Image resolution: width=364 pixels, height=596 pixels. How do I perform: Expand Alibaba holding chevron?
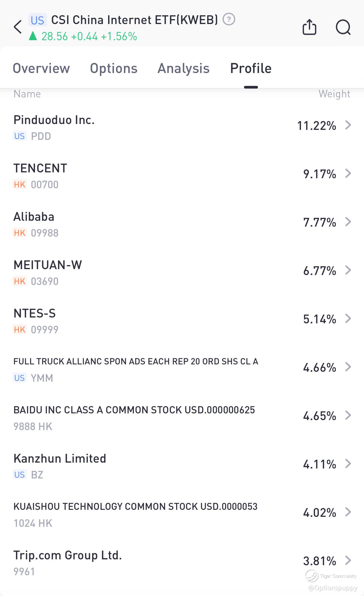click(x=348, y=222)
